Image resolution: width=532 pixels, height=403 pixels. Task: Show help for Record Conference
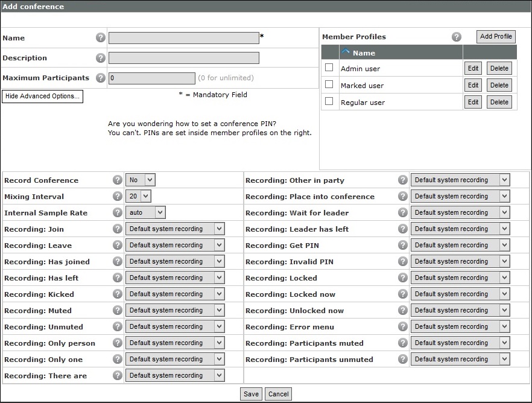pos(118,180)
